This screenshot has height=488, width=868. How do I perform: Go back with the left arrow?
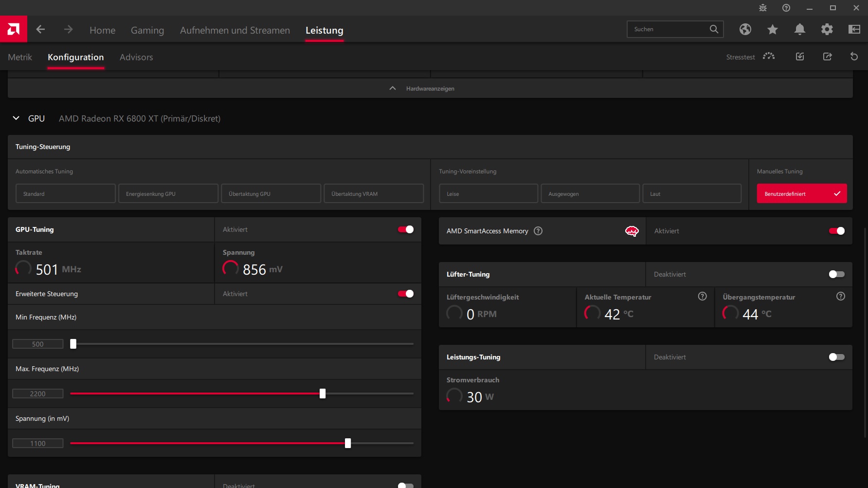click(40, 29)
